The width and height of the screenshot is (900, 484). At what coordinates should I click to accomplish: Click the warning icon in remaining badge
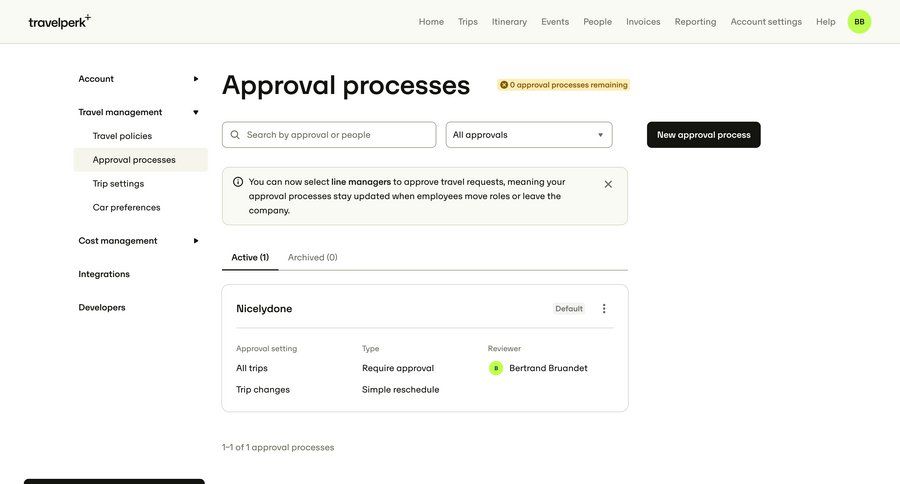(503, 85)
